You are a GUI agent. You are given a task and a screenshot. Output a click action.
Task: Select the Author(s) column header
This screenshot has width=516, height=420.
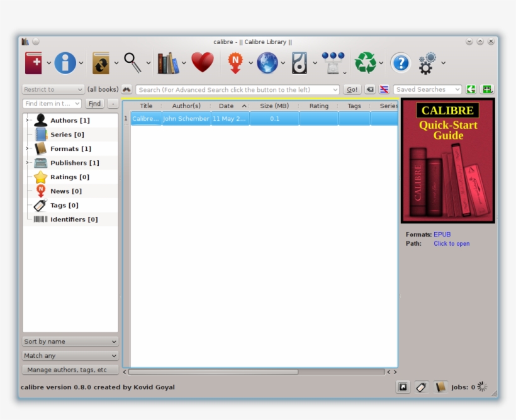pyautogui.click(x=186, y=106)
